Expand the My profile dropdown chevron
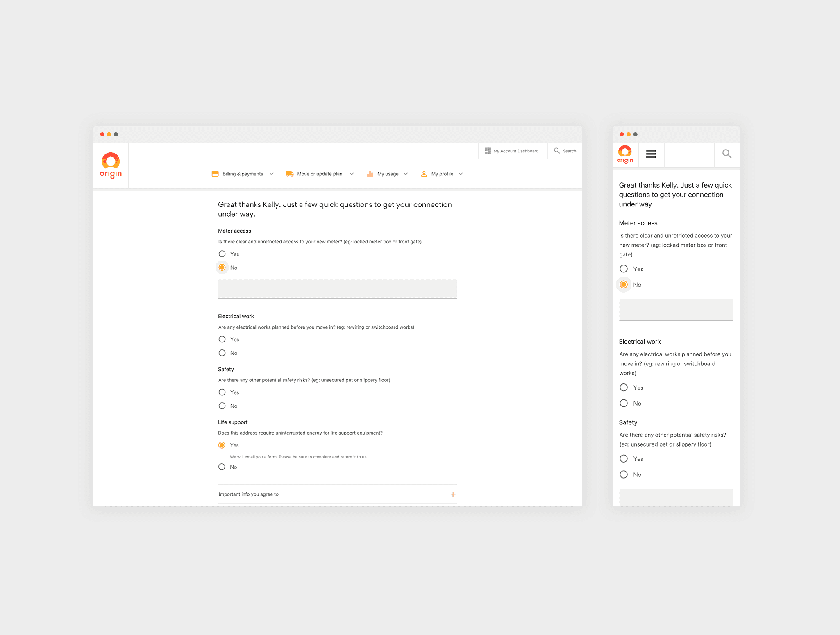This screenshot has height=635, width=840. [x=461, y=174]
